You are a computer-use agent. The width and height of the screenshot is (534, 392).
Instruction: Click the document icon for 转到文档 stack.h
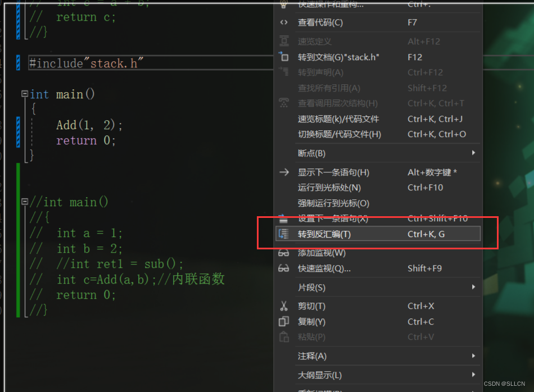coord(284,56)
